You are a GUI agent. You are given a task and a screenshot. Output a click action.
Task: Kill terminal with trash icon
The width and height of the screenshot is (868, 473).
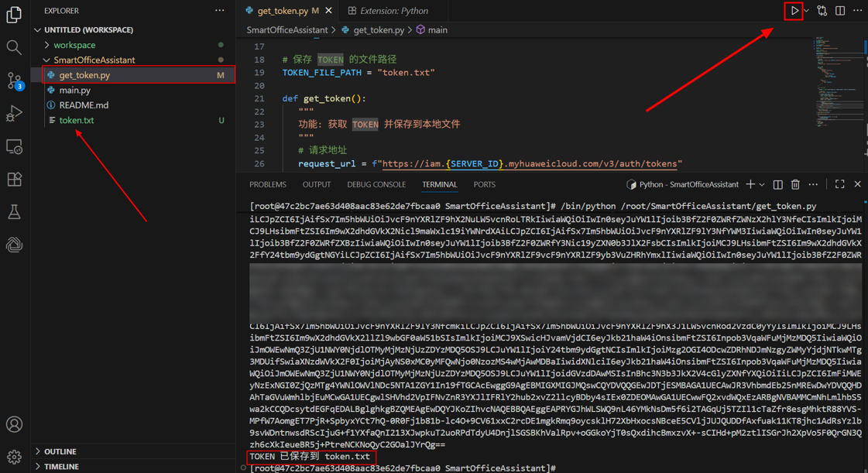[x=795, y=185]
